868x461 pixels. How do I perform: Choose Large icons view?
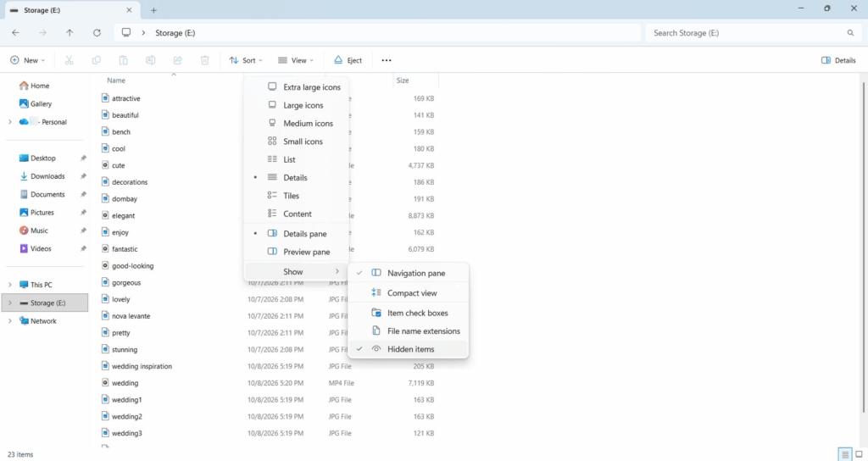pos(297,105)
